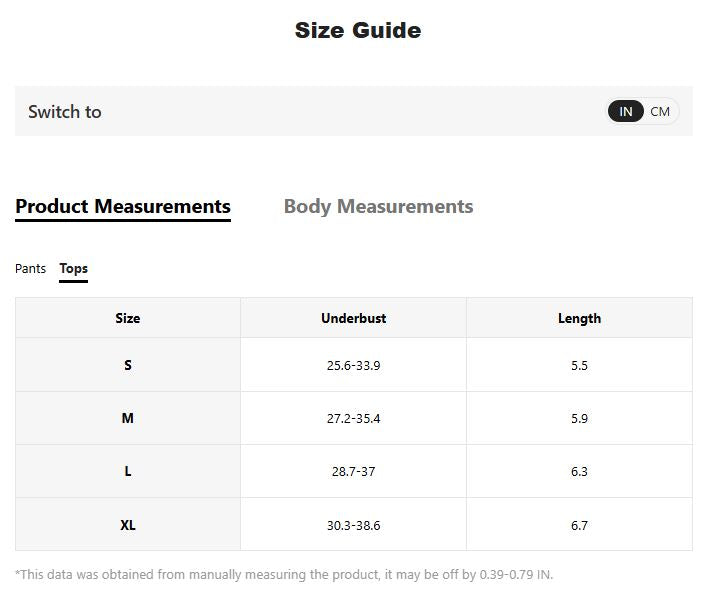Switch to the Pants sub-tab
Screen dimensions: 716x594
pos(31,268)
